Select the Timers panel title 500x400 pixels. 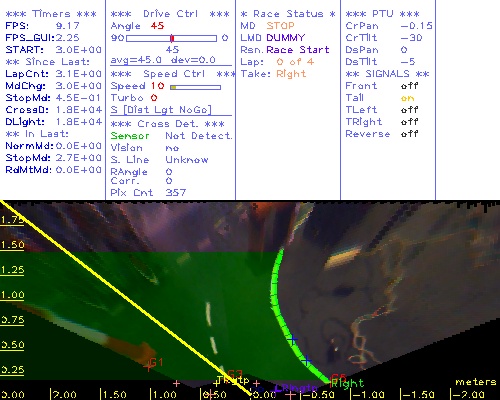[51, 14]
